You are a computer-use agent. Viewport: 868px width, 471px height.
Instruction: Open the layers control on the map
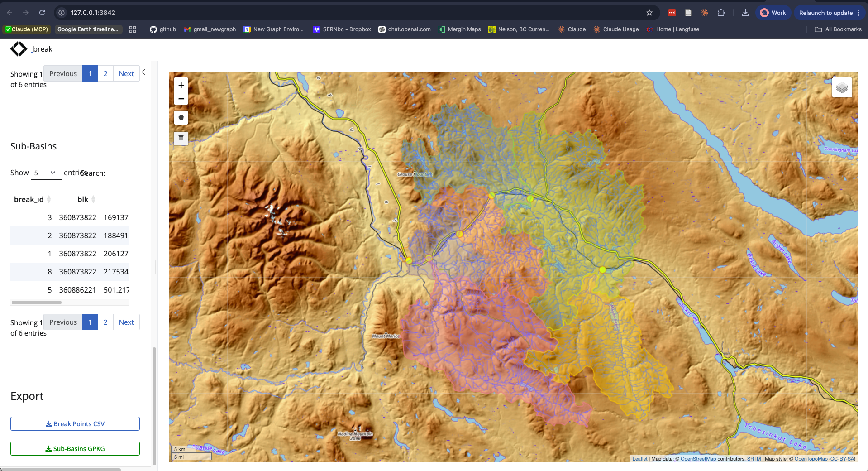click(x=842, y=87)
